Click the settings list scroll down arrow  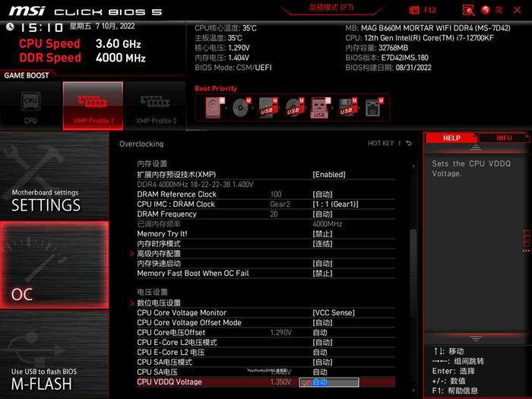pos(413,391)
